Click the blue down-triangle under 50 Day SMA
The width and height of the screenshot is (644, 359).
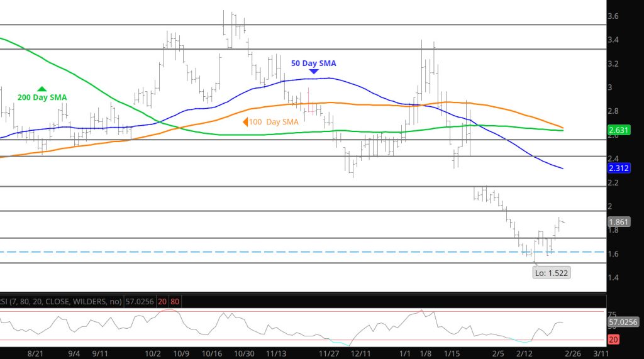pyautogui.click(x=313, y=73)
